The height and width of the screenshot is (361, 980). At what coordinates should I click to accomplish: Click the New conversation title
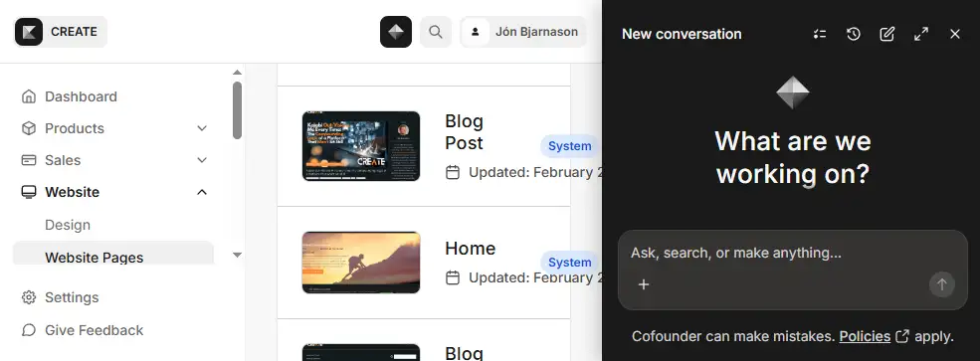click(x=682, y=35)
